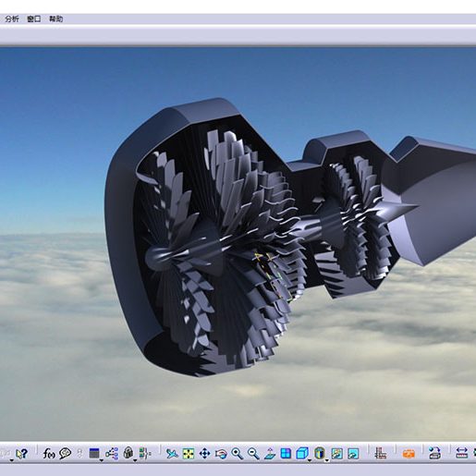Select the Pan four-arrow tool
Viewport: 476px width, 476px height.
point(204,453)
